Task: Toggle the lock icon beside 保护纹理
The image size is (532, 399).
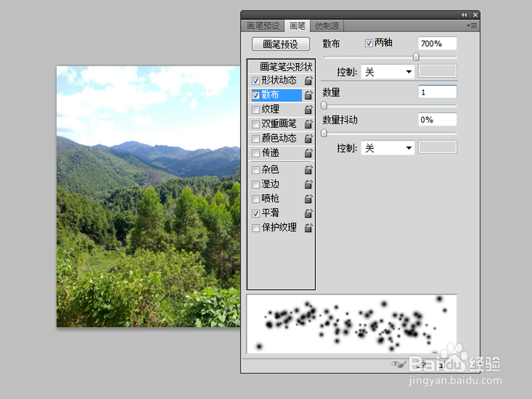Action: 308,228
